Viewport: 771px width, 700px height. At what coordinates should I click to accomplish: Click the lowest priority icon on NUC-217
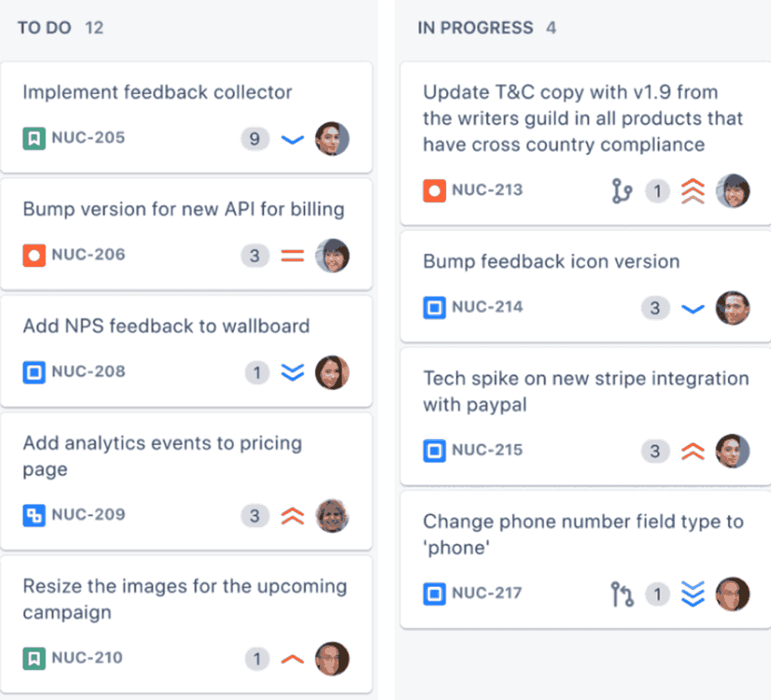[693, 594]
